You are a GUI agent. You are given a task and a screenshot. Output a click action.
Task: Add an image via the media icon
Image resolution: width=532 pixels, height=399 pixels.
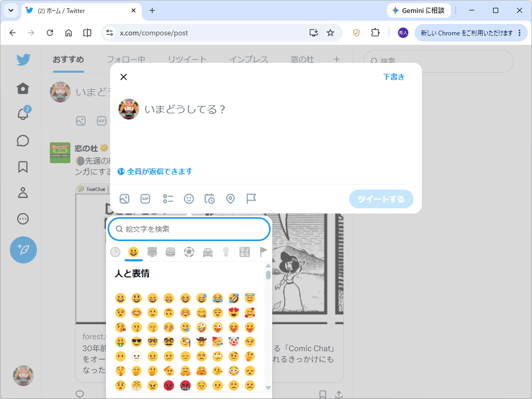click(x=125, y=199)
